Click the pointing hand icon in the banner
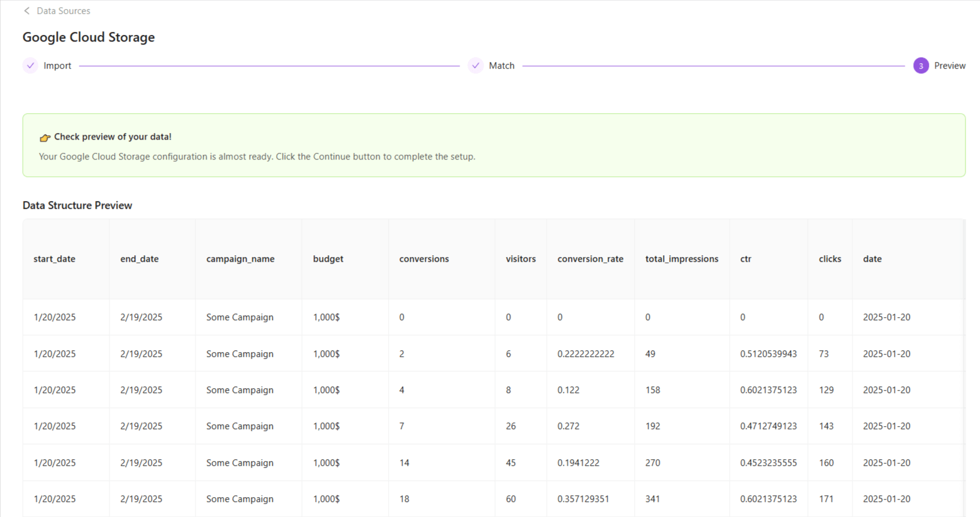The image size is (980, 517). coord(45,138)
